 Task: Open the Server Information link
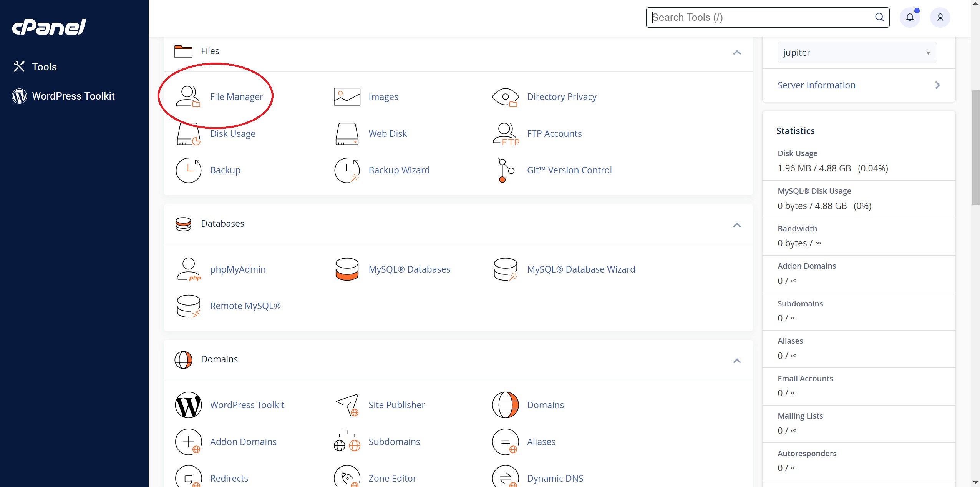click(816, 85)
